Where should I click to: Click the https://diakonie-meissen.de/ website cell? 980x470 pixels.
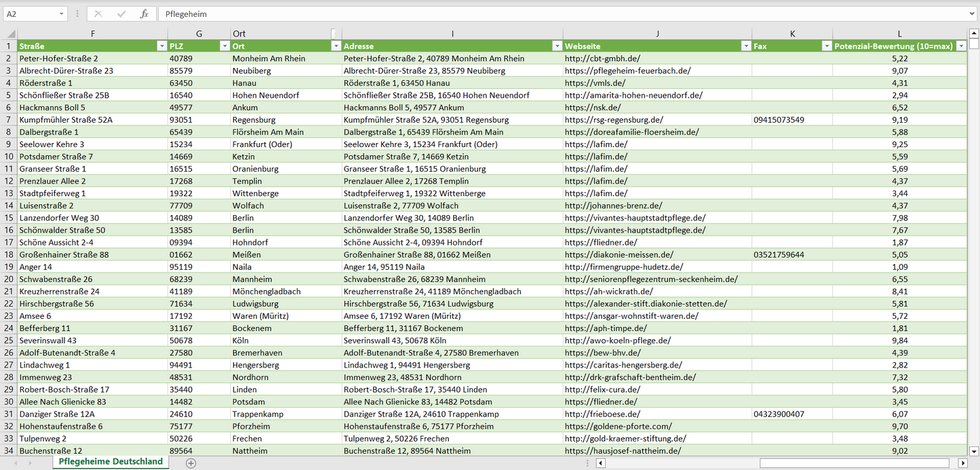(x=619, y=255)
